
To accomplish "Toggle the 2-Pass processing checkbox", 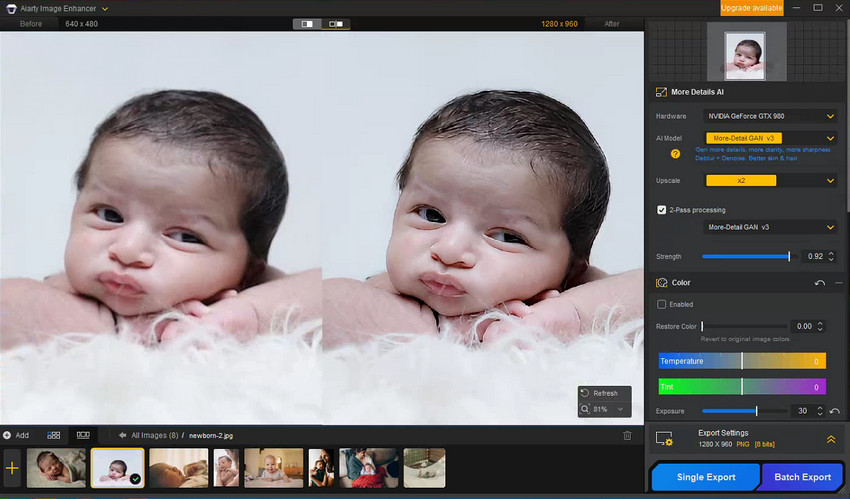I will [x=661, y=210].
